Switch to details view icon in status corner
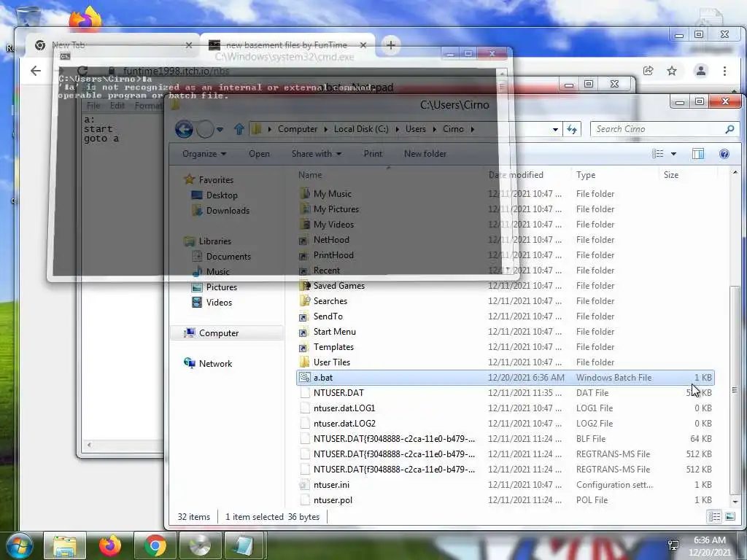Image resolution: width=747 pixels, height=560 pixels. [714, 517]
